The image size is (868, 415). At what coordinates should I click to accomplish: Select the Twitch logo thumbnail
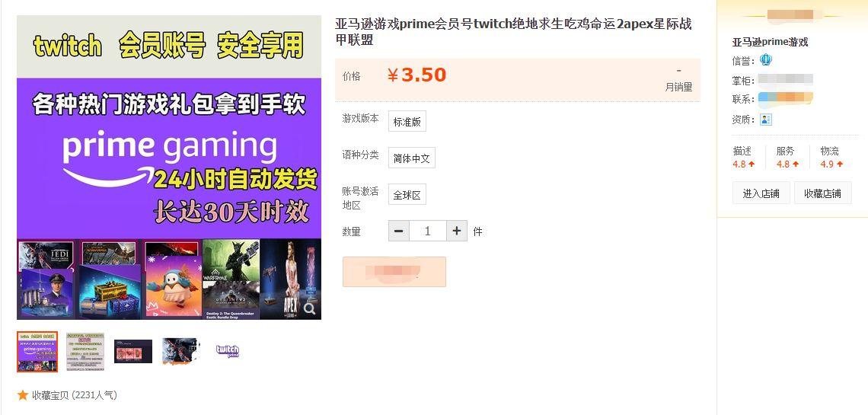point(227,351)
